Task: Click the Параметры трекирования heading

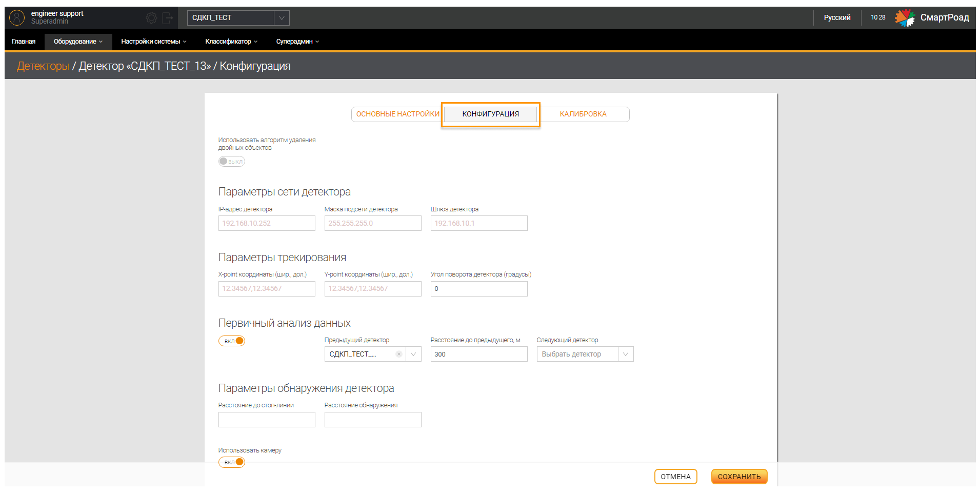Action: click(282, 258)
